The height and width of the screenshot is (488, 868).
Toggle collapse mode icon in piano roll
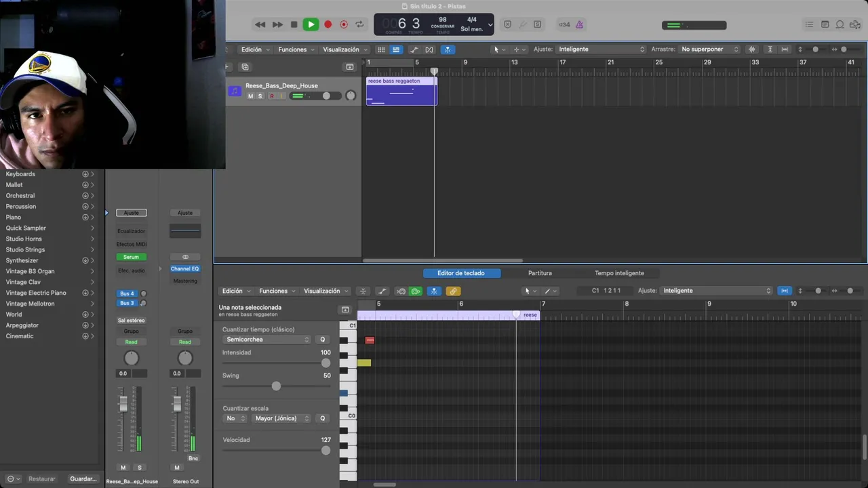(x=363, y=291)
